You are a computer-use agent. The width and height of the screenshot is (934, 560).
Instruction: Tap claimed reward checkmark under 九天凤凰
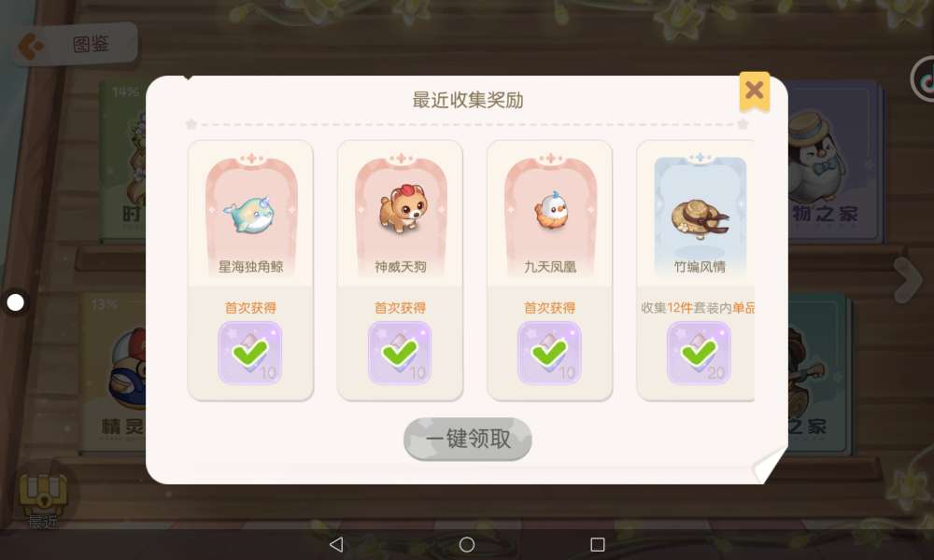(x=549, y=353)
